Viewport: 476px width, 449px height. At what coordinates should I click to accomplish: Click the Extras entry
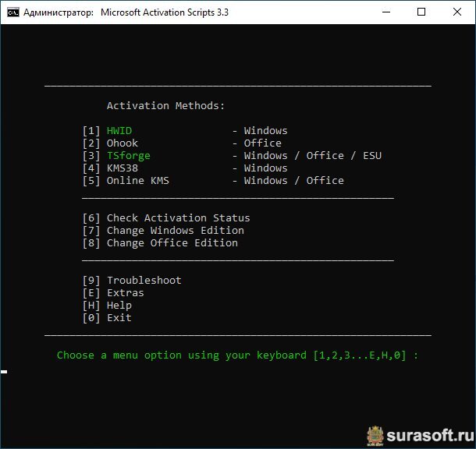pyautogui.click(x=113, y=293)
